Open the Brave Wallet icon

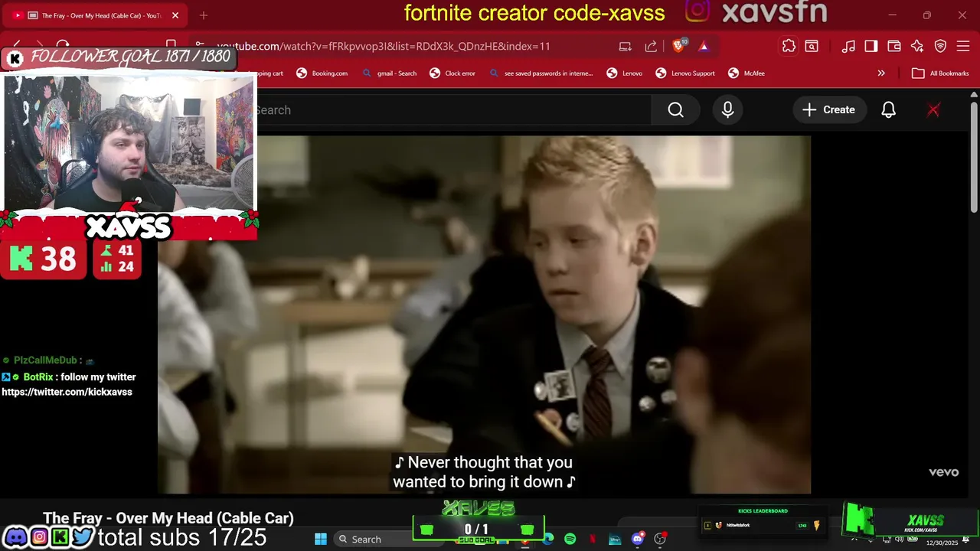(893, 47)
